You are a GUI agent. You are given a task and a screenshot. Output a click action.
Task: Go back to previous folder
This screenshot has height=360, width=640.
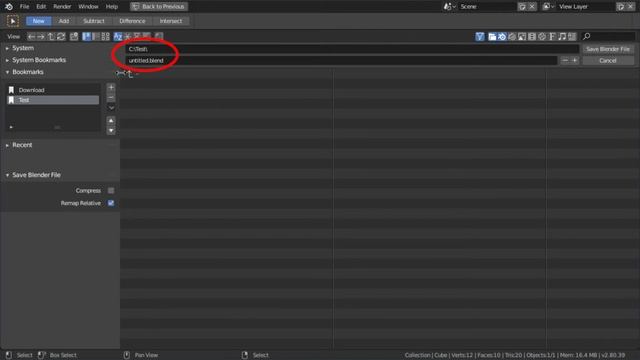pos(31,36)
